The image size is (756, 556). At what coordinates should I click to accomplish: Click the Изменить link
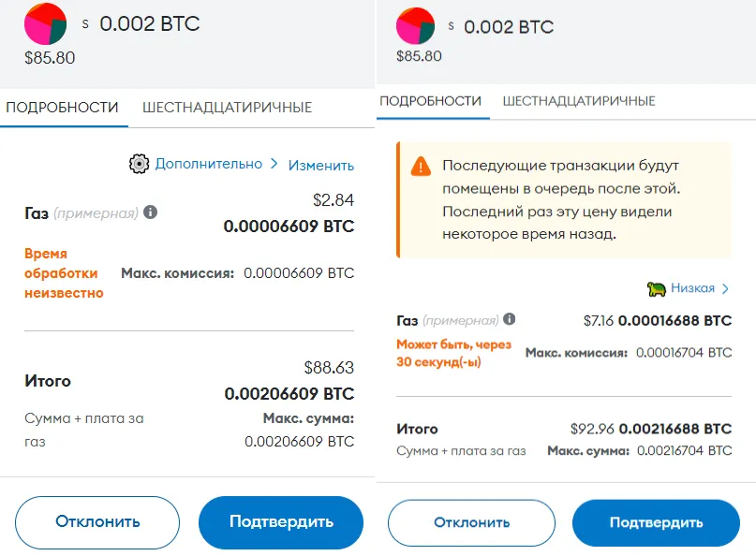click(x=321, y=165)
